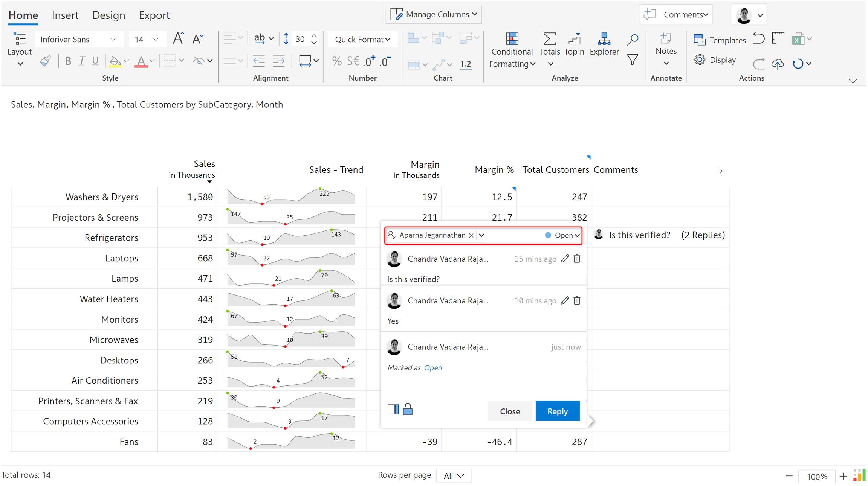Click the Totals sigma icon
The height and width of the screenshot is (486, 868).
(549, 39)
